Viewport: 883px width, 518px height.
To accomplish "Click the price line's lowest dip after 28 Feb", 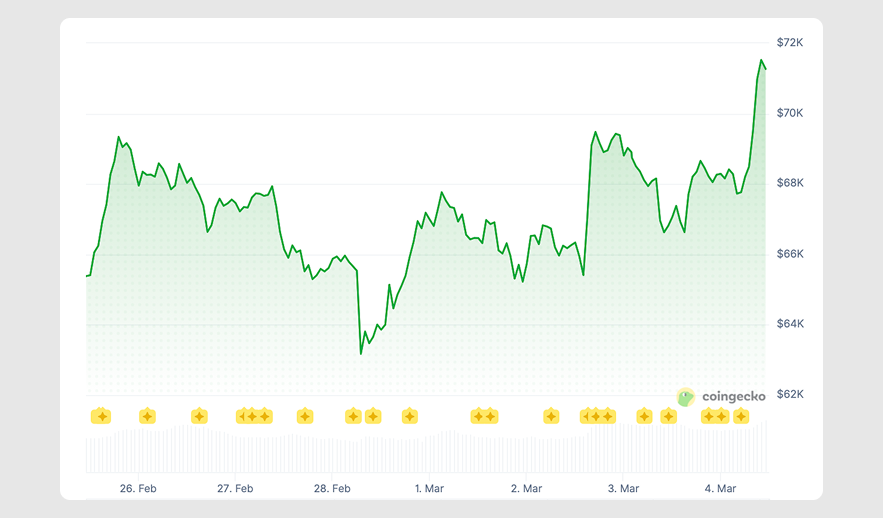I will (361, 353).
